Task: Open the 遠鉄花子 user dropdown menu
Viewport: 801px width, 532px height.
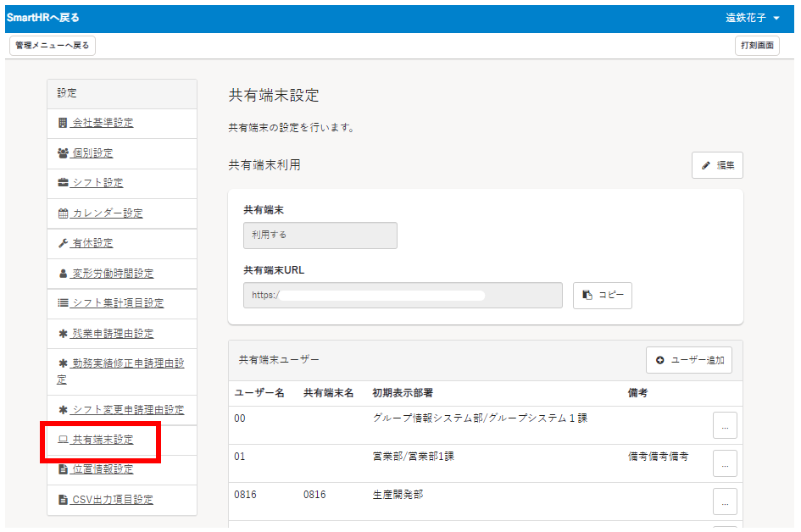Action: coord(753,18)
